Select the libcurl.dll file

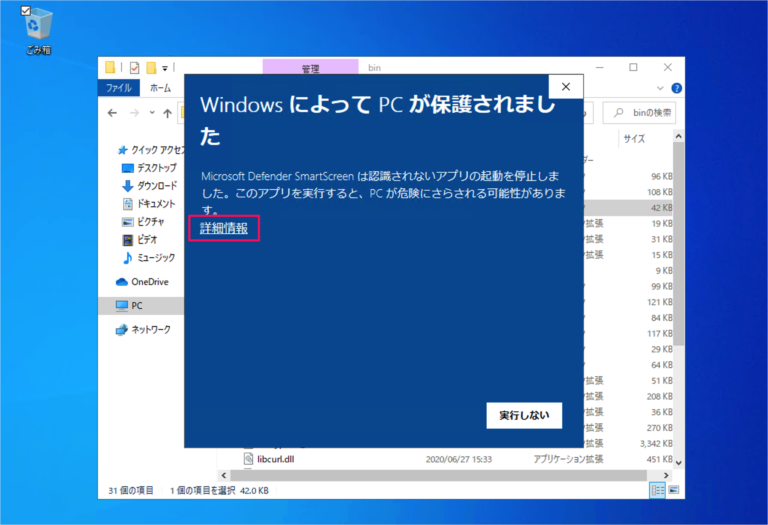pos(275,459)
